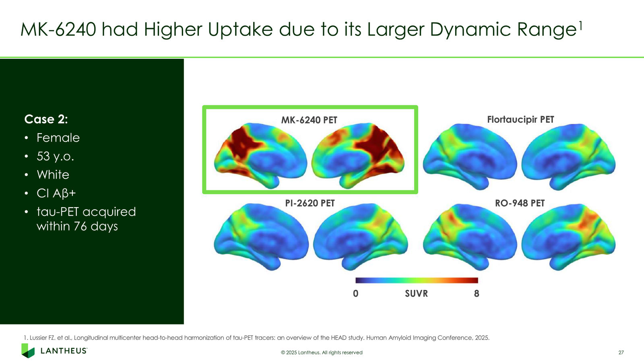
Task: Click left Flortaucipir brain image
Action: [470, 156]
